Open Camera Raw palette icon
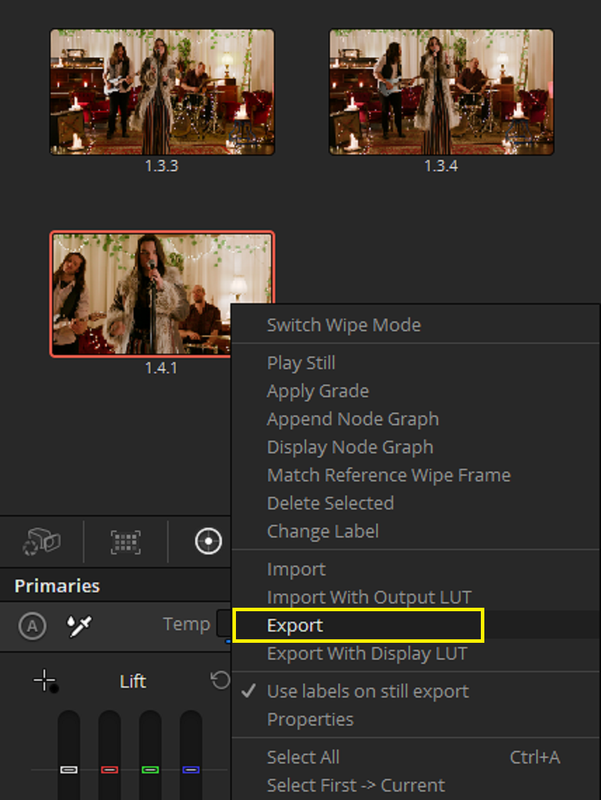The height and width of the screenshot is (800, 601). click(42, 541)
